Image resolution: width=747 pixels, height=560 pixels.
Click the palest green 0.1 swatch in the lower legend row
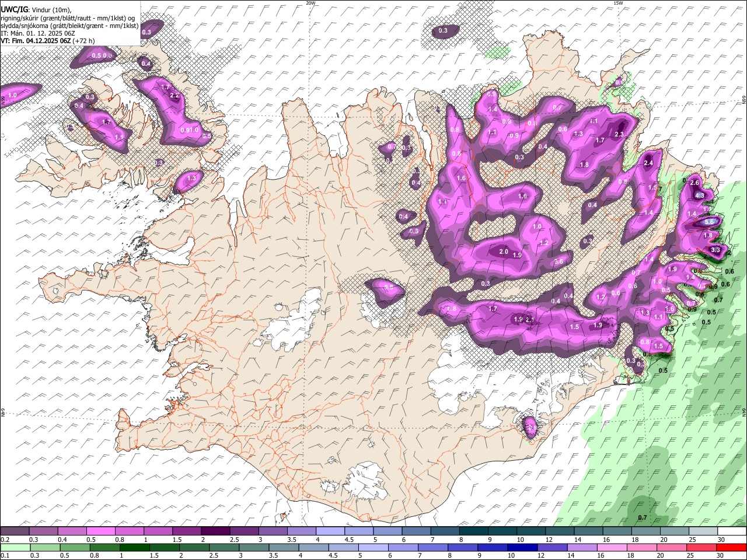point(15,547)
